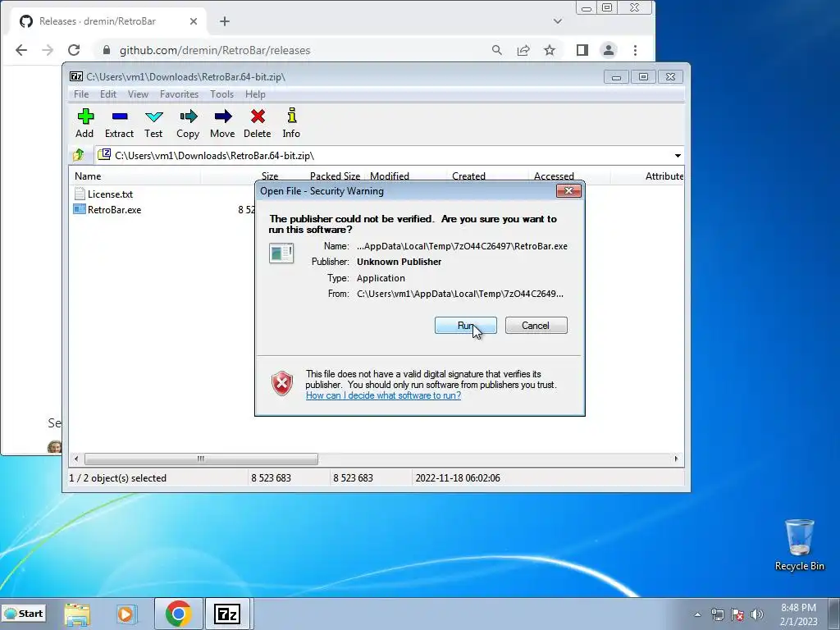Click the 'License.txt' file name
The image size is (840, 630).
(x=111, y=194)
